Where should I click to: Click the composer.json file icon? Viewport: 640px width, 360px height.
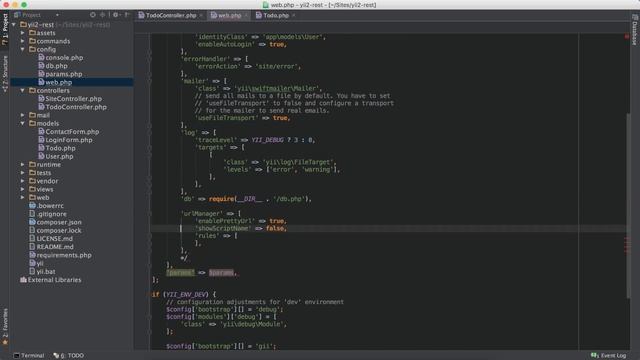click(32, 222)
